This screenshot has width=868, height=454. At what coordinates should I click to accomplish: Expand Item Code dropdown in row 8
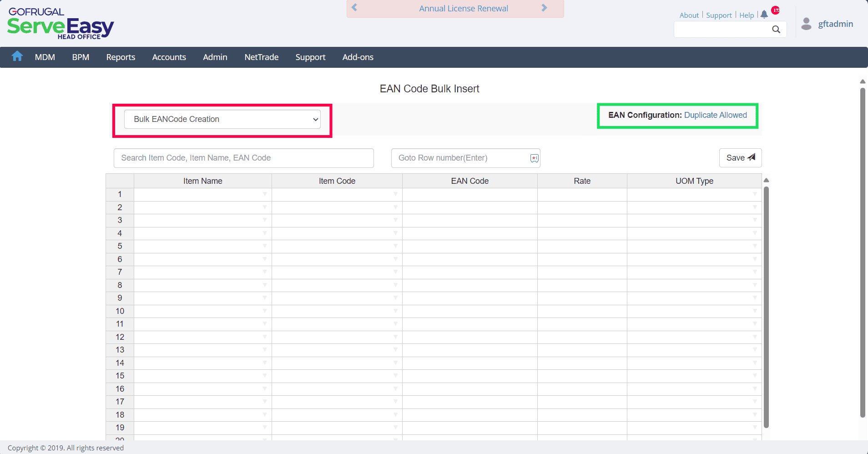pos(395,285)
